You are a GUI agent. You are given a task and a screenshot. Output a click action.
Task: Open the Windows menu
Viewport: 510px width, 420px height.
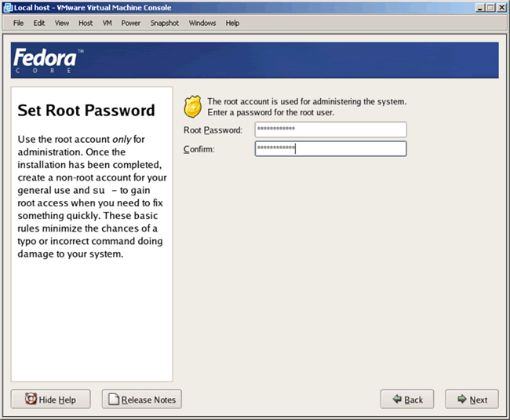202,23
